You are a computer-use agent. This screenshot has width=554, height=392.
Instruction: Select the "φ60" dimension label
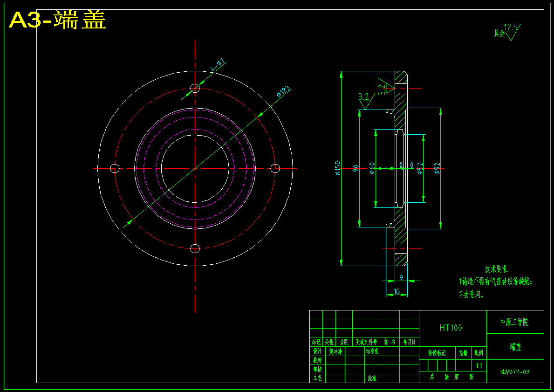[x=372, y=168]
